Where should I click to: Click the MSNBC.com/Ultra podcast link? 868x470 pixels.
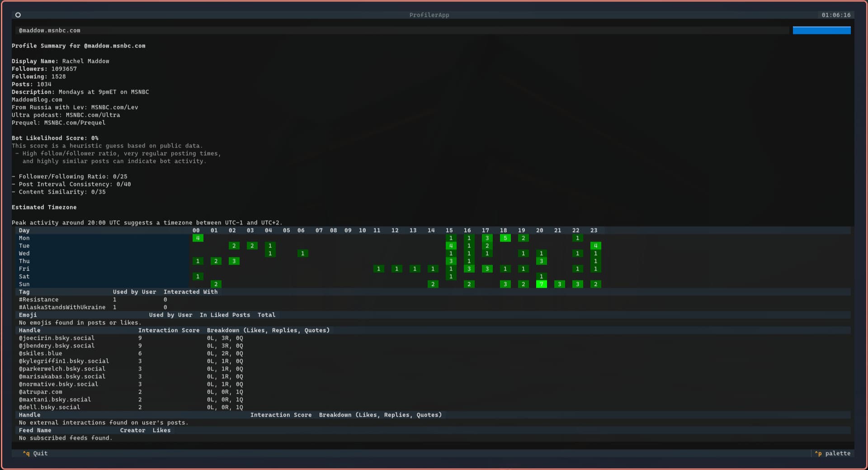point(93,115)
